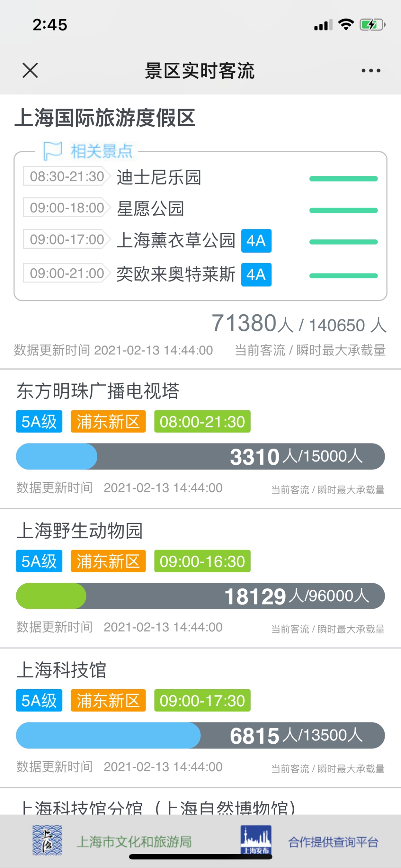The height and width of the screenshot is (868, 401).
Task: Tap the 4A badge beside 奕欧来奥特莱斯
Action: (x=256, y=275)
